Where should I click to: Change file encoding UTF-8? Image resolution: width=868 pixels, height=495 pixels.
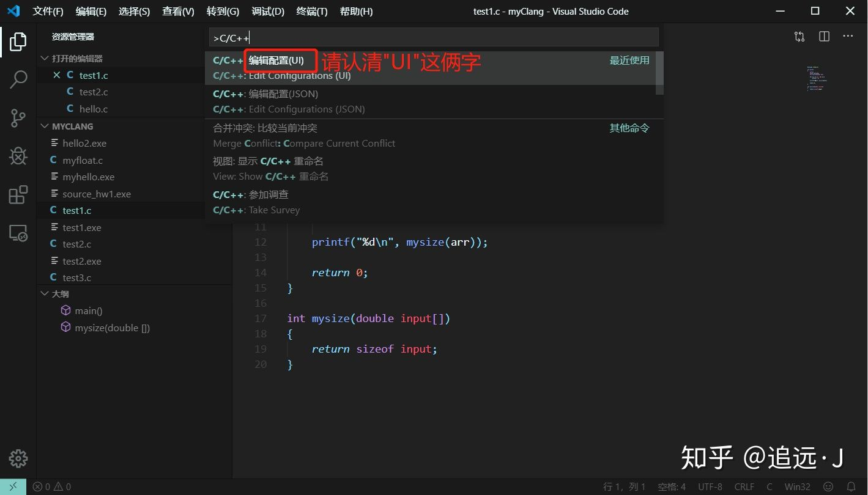coord(710,487)
